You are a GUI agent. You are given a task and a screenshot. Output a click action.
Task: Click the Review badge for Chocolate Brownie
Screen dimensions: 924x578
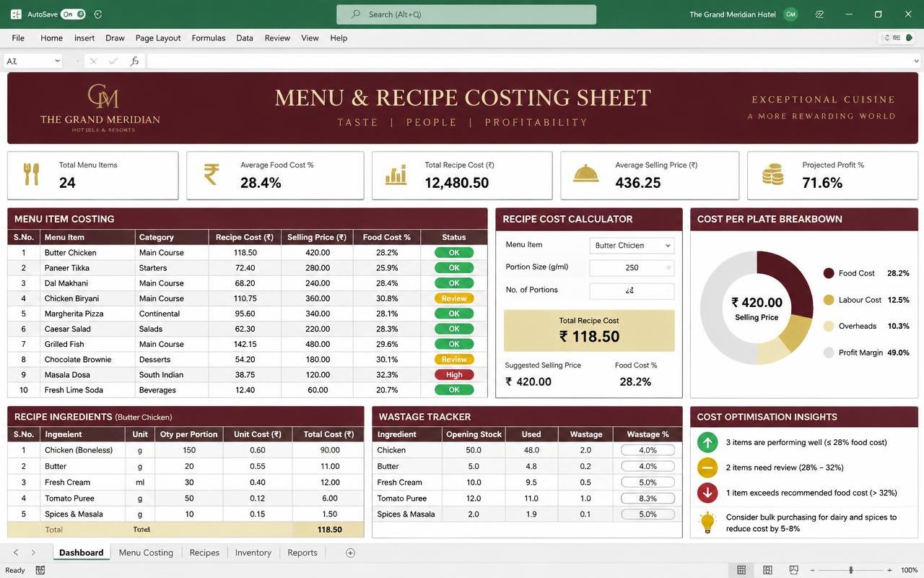pos(454,360)
